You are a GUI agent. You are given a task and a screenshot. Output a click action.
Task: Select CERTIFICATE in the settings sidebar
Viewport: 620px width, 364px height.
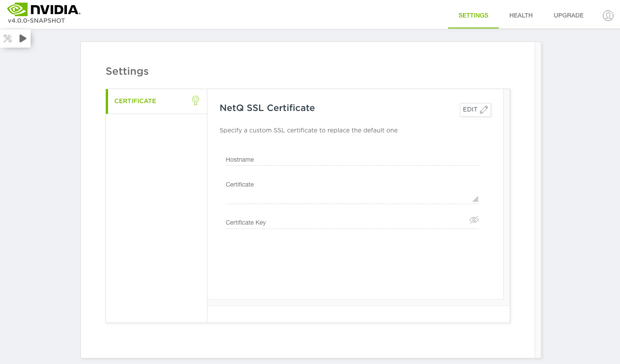[x=135, y=101]
